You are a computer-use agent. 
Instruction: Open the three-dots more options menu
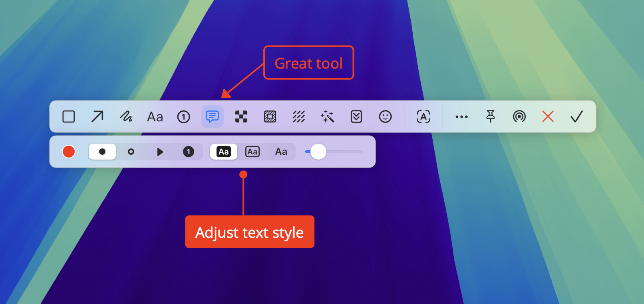(462, 117)
